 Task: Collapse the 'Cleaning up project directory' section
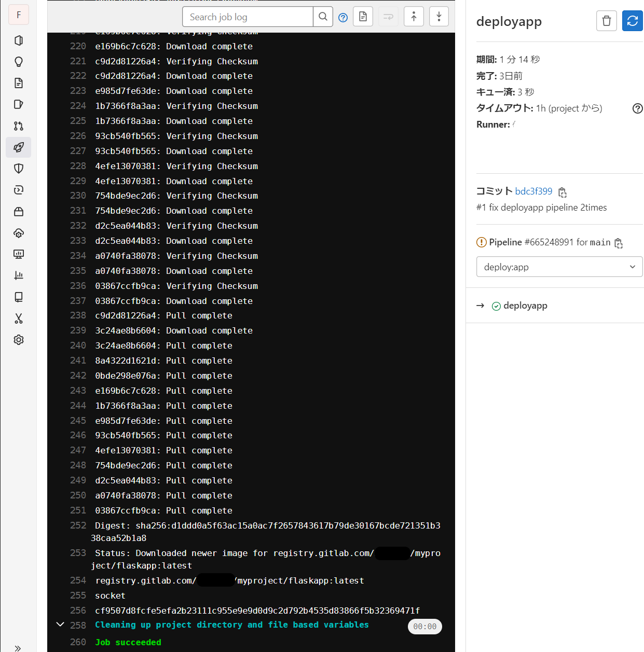pos(60,625)
